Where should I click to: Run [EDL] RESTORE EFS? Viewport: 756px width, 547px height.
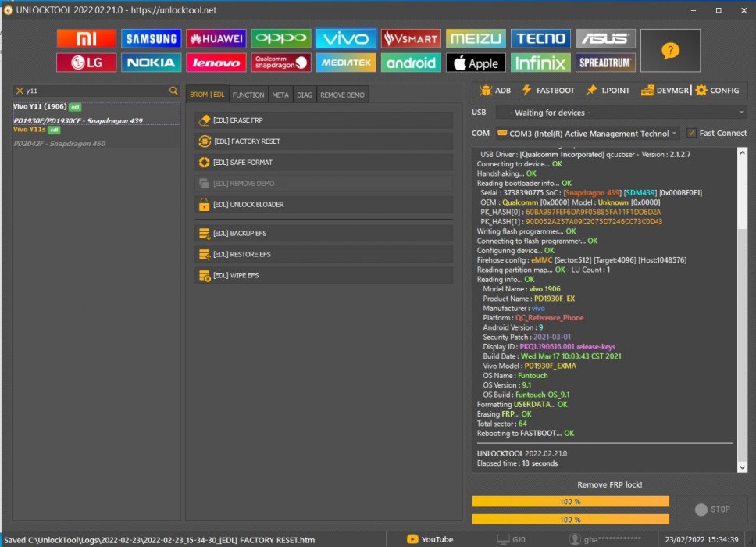(x=324, y=254)
